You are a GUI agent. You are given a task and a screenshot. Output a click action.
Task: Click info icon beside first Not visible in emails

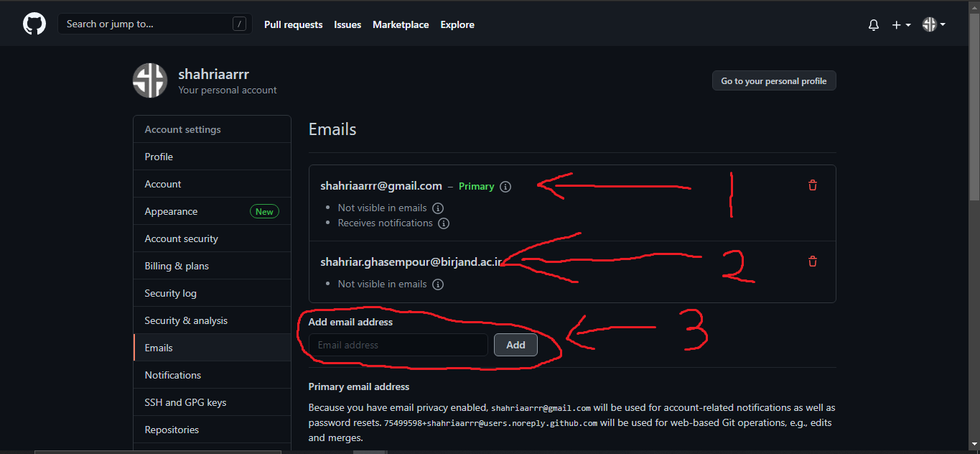click(438, 208)
